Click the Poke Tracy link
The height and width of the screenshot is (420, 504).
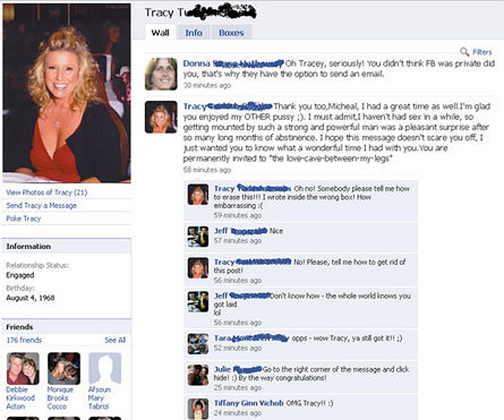pos(23,218)
